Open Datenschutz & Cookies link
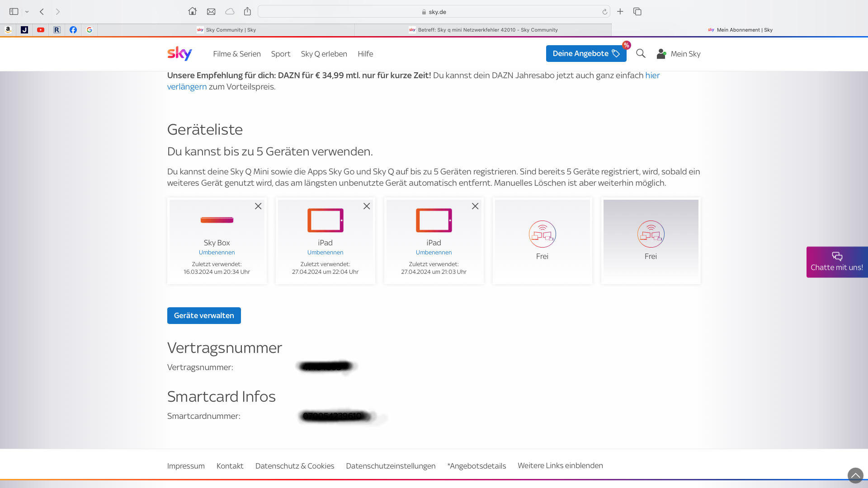The image size is (868, 488). pyautogui.click(x=295, y=466)
